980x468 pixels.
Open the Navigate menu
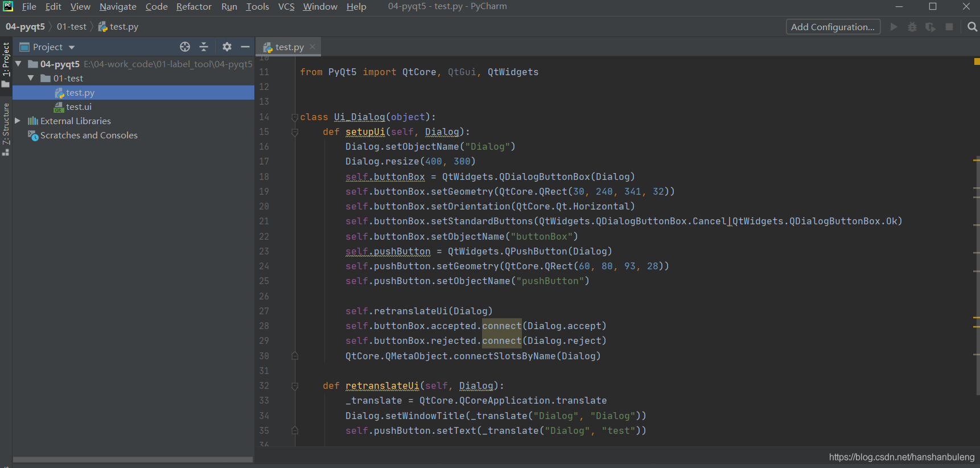point(118,7)
